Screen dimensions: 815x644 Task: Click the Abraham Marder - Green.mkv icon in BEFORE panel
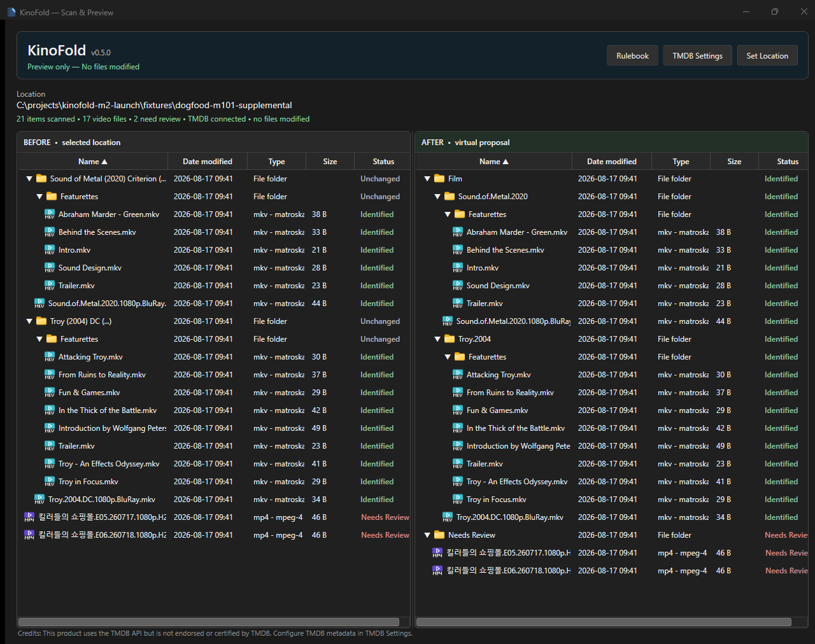[x=50, y=214]
